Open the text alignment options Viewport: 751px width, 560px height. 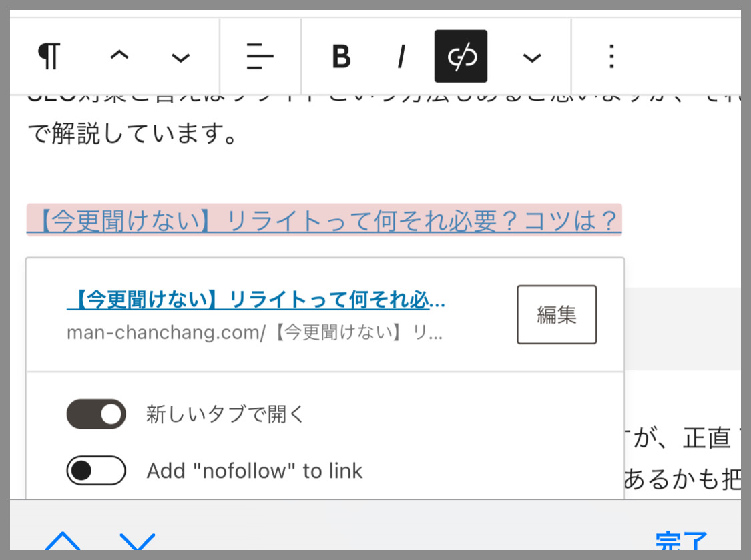coord(260,57)
